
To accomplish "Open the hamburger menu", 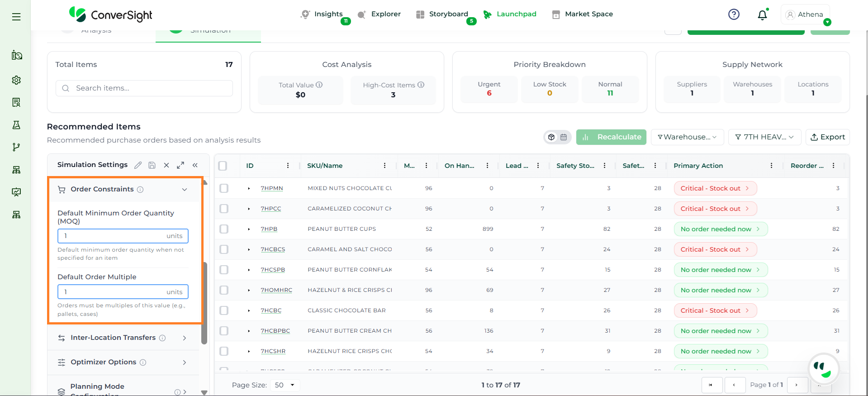I will [16, 17].
